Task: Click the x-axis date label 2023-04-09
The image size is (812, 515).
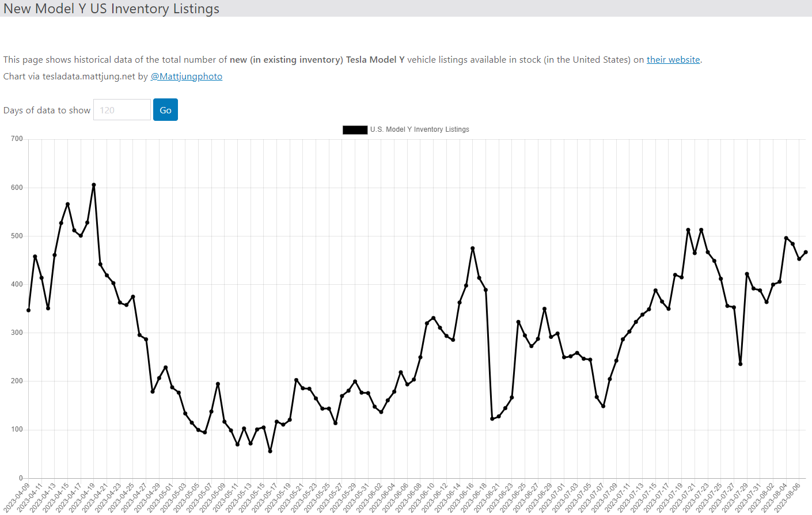Action: [x=16, y=498]
